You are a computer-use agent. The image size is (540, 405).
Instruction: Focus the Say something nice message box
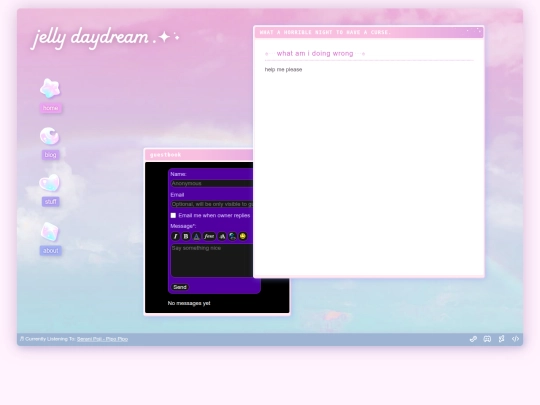point(212,261)
